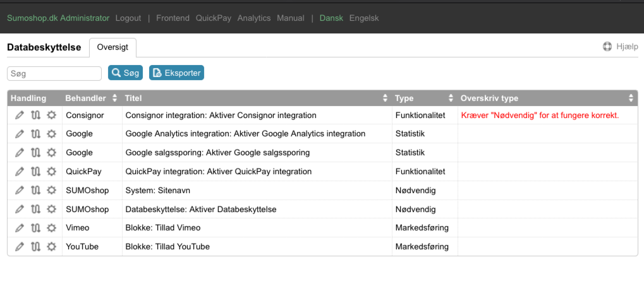Open gear settings for YouTube row

[x=52, y=247]
